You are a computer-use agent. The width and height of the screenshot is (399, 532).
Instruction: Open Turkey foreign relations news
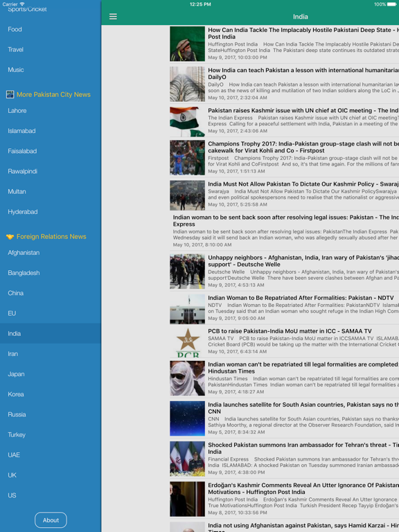50,435
